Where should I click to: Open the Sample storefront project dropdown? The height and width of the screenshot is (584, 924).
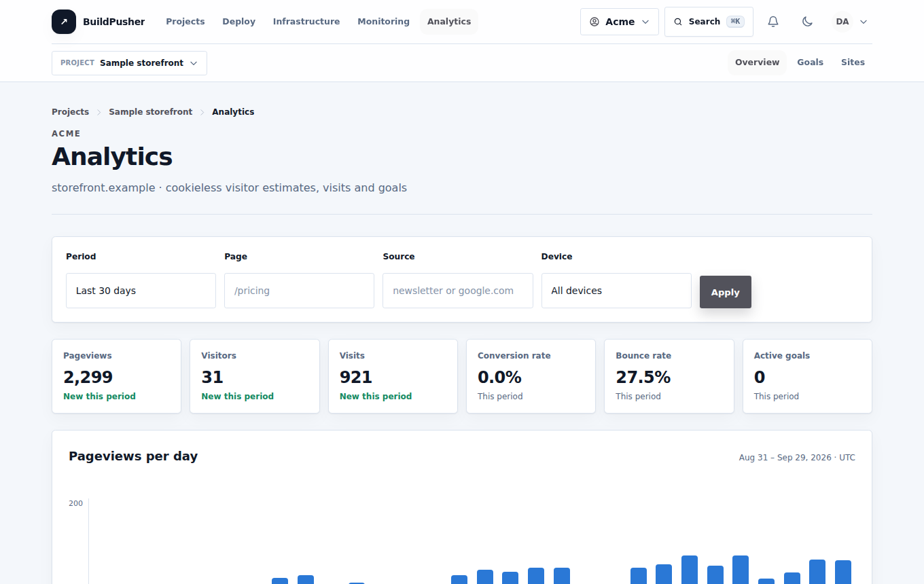pos(129,62)
